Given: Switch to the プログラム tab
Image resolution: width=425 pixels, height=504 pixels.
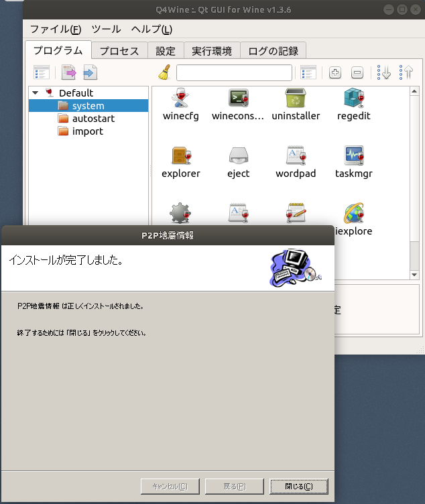Looking at the screenshot, I should click(x=58, y=50).
